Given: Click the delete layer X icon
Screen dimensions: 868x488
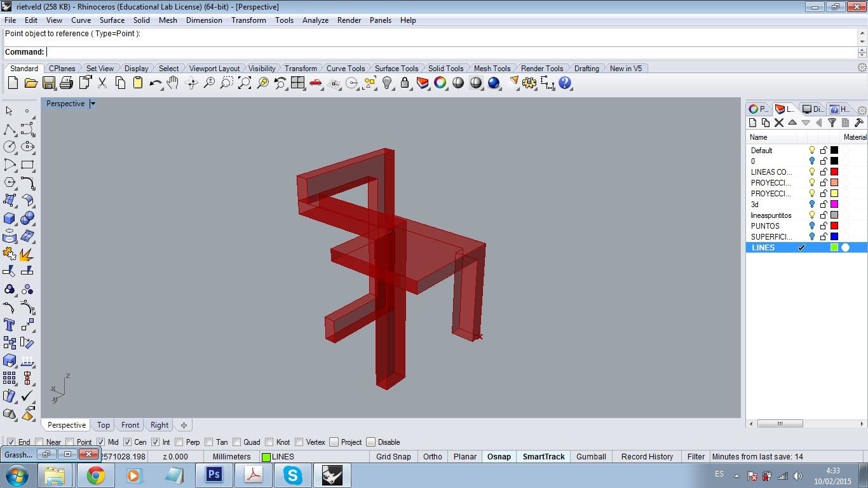Looking at the screenshot, I should pos(779,123).
